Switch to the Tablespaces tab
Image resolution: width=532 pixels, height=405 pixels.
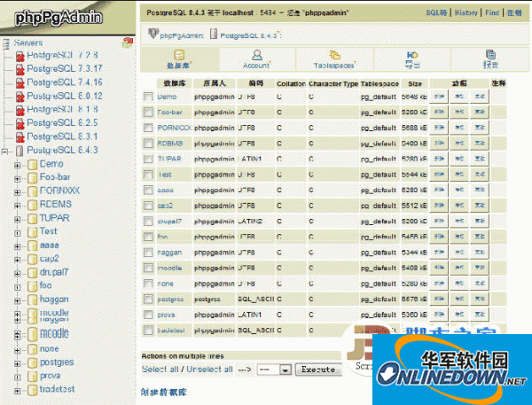[334, 59]
